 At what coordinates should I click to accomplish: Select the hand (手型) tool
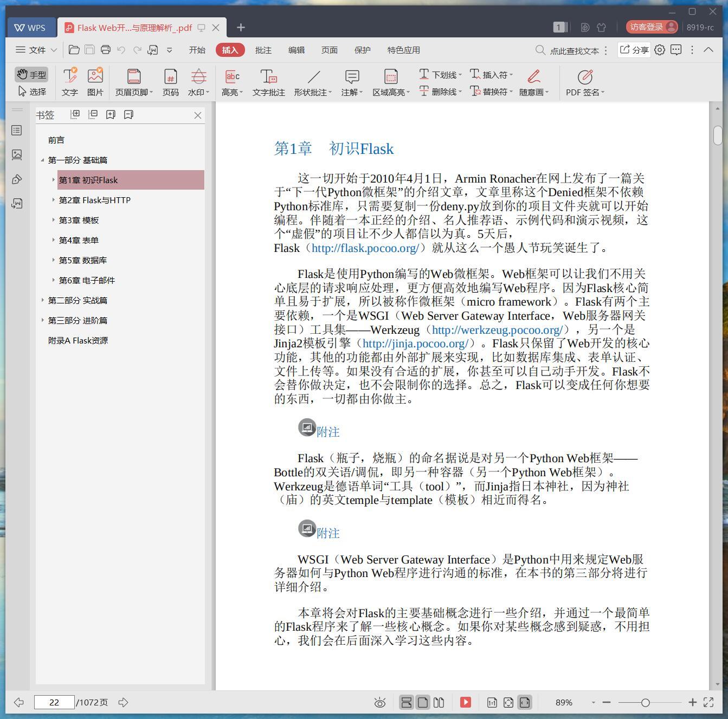(31, 74)
